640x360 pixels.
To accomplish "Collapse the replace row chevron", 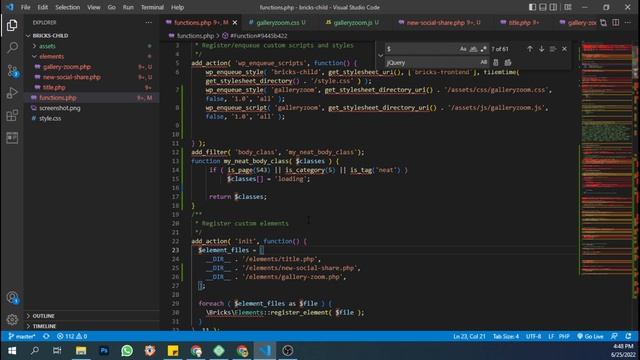I will coord(380,56).
